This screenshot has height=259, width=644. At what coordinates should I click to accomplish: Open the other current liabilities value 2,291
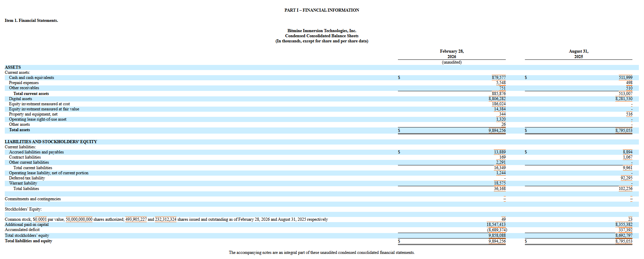tap(501, 162)
